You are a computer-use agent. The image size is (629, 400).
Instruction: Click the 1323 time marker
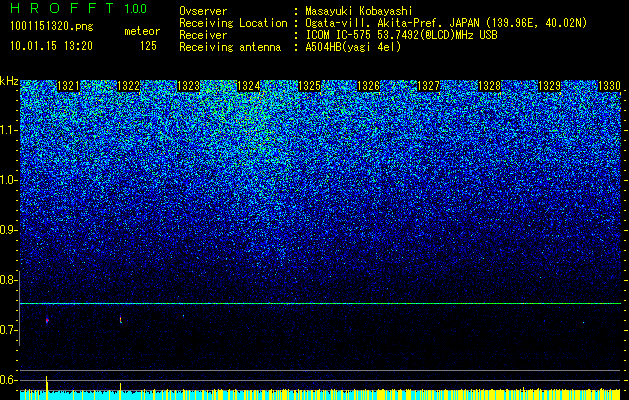(x=189, y=86)
